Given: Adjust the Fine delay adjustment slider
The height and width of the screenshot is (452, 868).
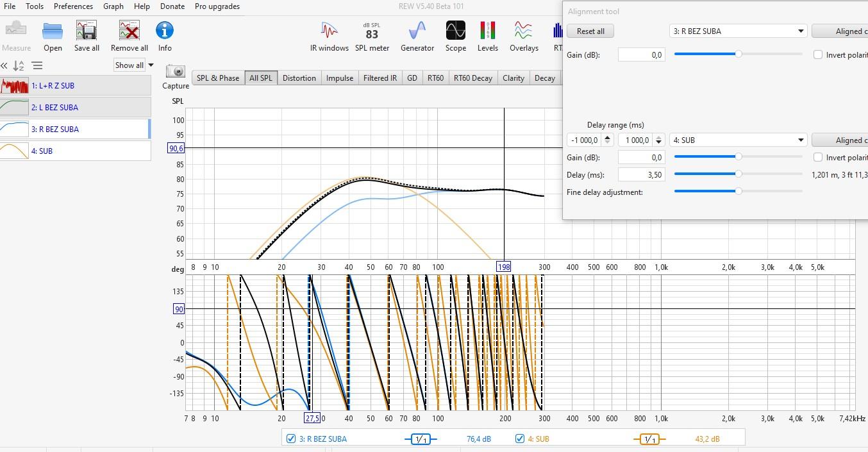Looking at the screenshot, I should [x=739, y=191].
